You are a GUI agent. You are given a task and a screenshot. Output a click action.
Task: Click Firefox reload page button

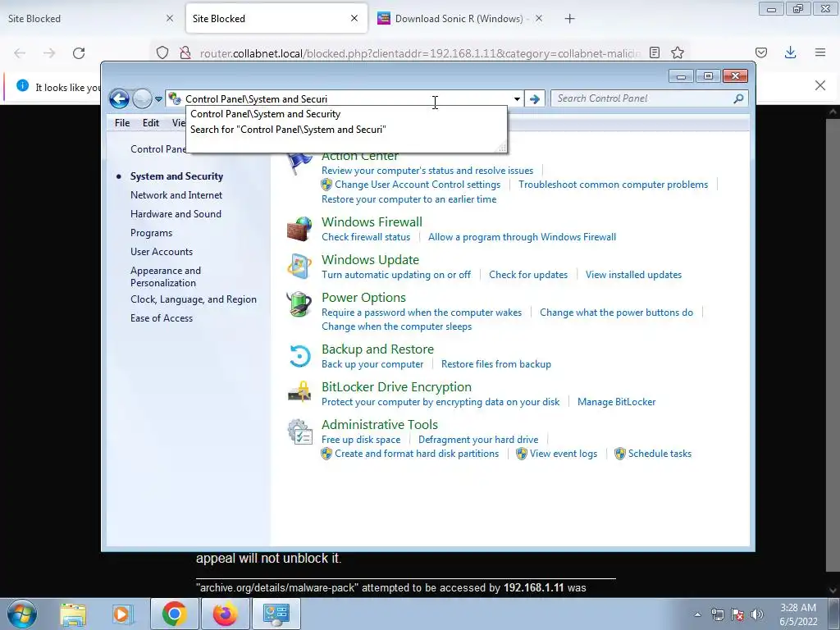coord(79,53)
